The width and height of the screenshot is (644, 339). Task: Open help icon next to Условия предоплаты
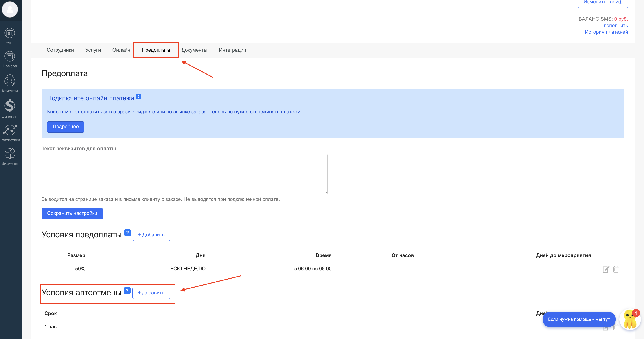click(127, 233)
